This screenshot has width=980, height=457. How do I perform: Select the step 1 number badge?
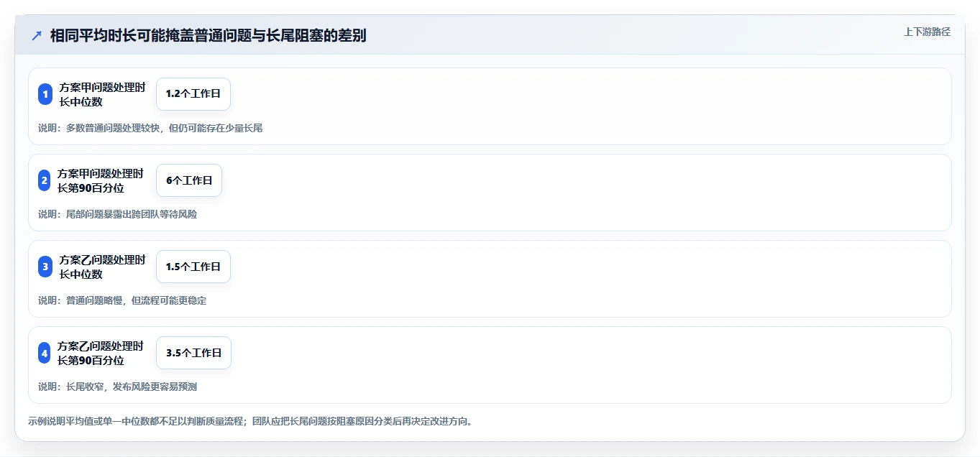pos(45,94)
